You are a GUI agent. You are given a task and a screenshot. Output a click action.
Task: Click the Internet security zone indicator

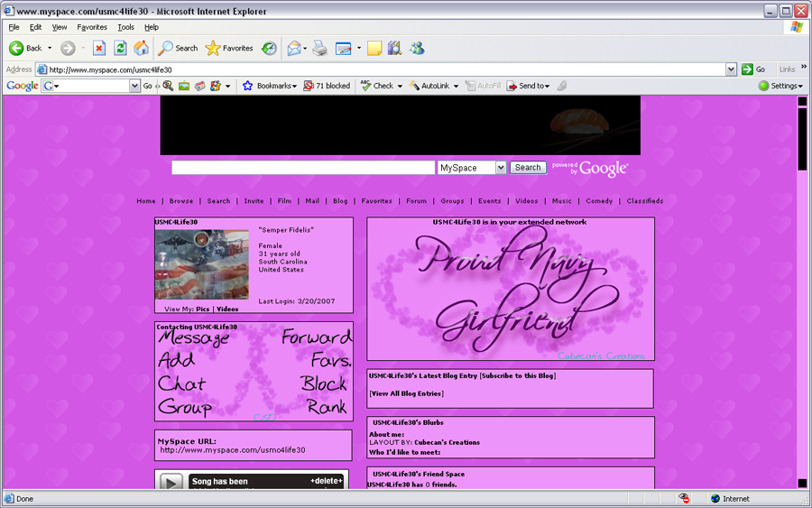coord(731,499)
